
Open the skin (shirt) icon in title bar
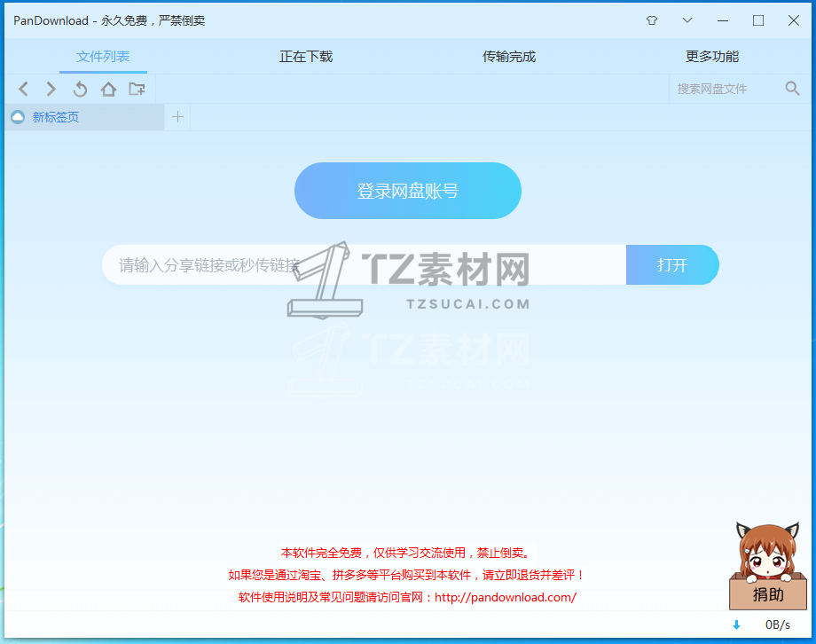pos(652,20)
